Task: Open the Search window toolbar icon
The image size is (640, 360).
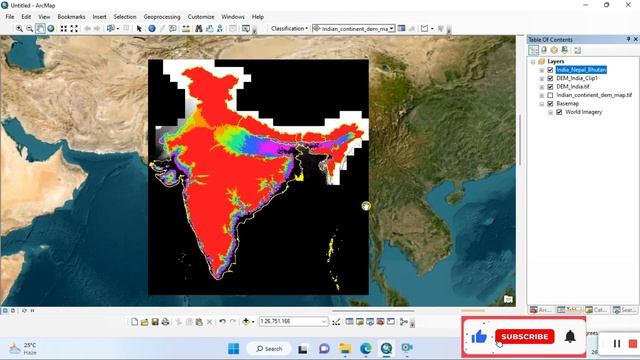Action: [370, 322]
